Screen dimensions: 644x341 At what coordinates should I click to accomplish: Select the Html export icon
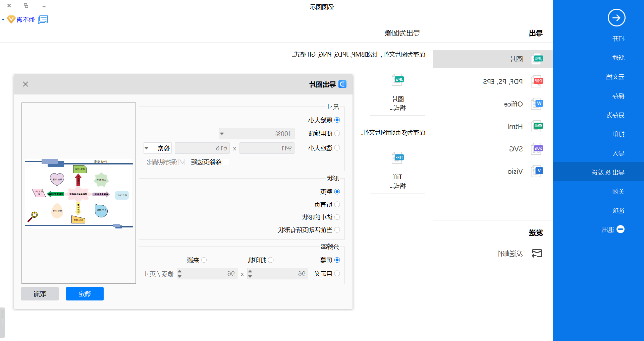coord(537,126)
